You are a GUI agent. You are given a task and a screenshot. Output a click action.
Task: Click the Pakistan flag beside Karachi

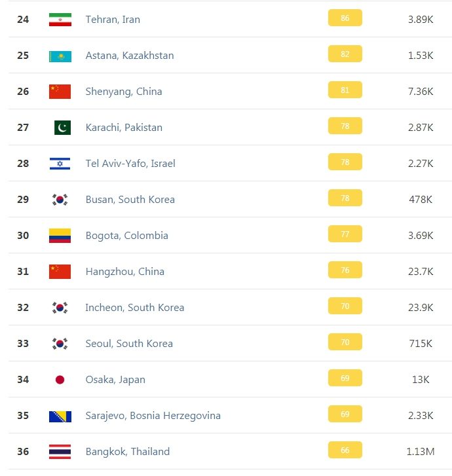click(x=63, y=128)
